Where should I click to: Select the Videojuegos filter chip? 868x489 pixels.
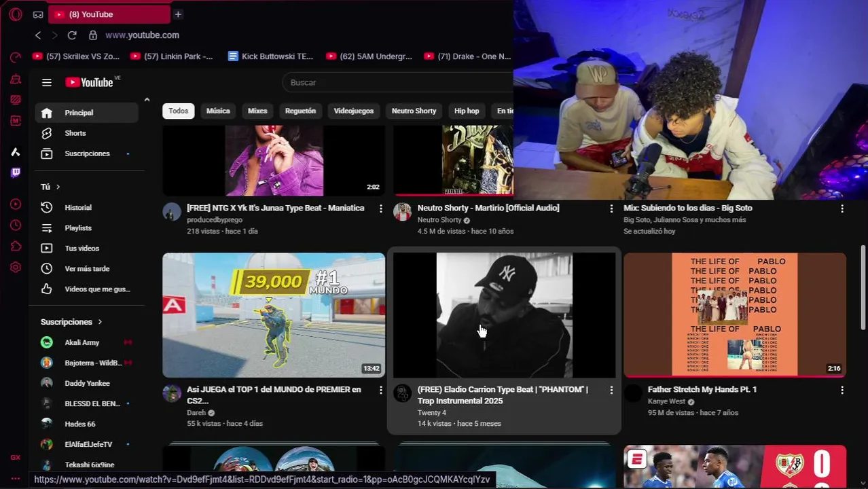pos(354,111)
